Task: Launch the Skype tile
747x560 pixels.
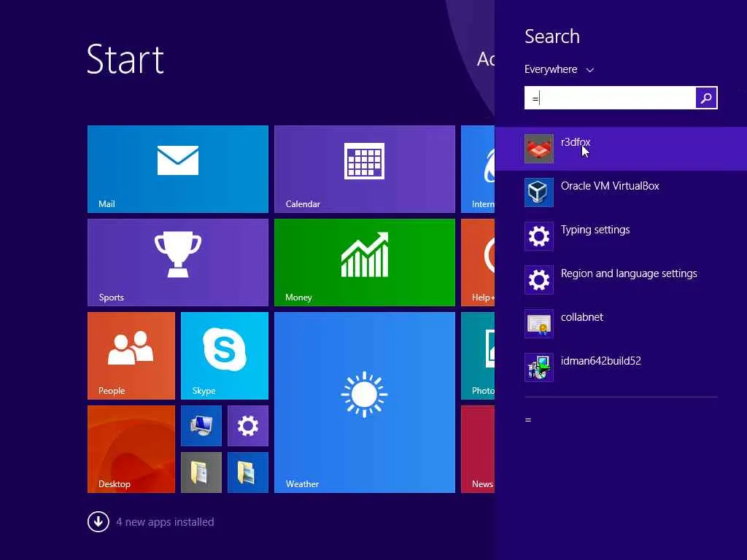Action: point(225,356)
